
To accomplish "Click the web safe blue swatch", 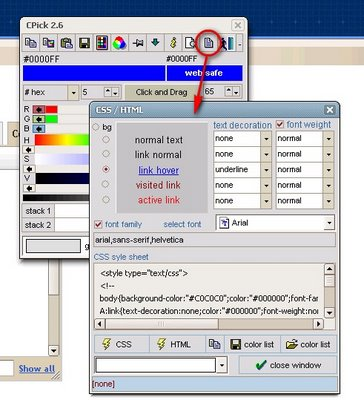I will pos(205,73).
